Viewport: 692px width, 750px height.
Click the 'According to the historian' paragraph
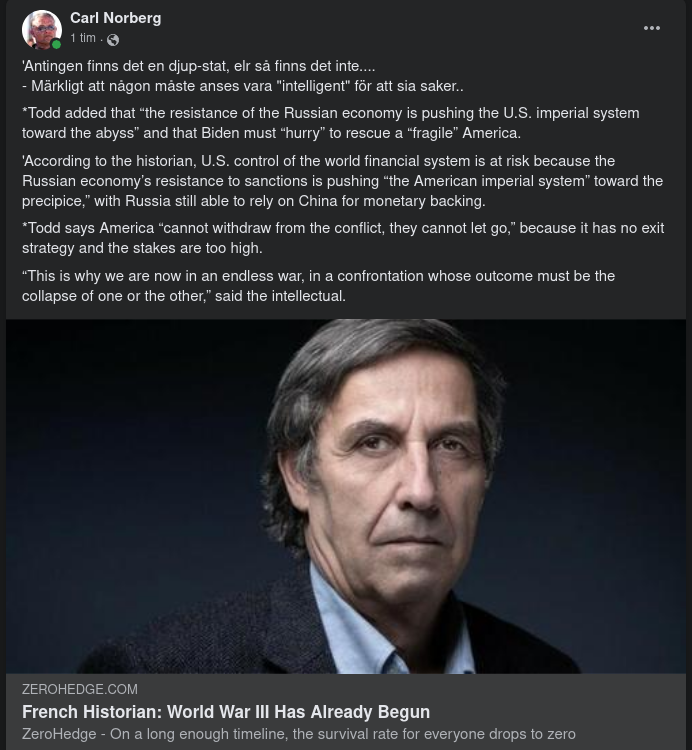coord(342,181)
